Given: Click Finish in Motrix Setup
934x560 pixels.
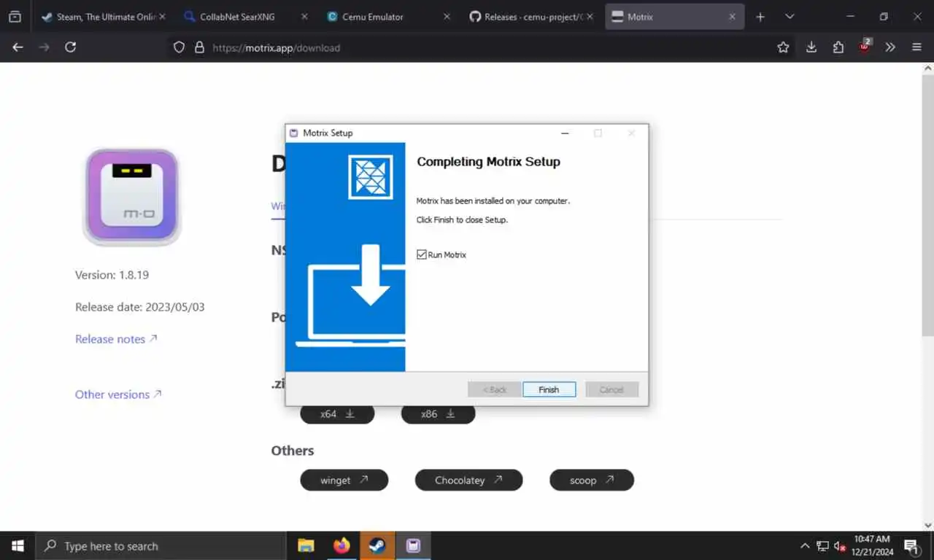Looking at the screenshot, I should [x=549, y=389].
